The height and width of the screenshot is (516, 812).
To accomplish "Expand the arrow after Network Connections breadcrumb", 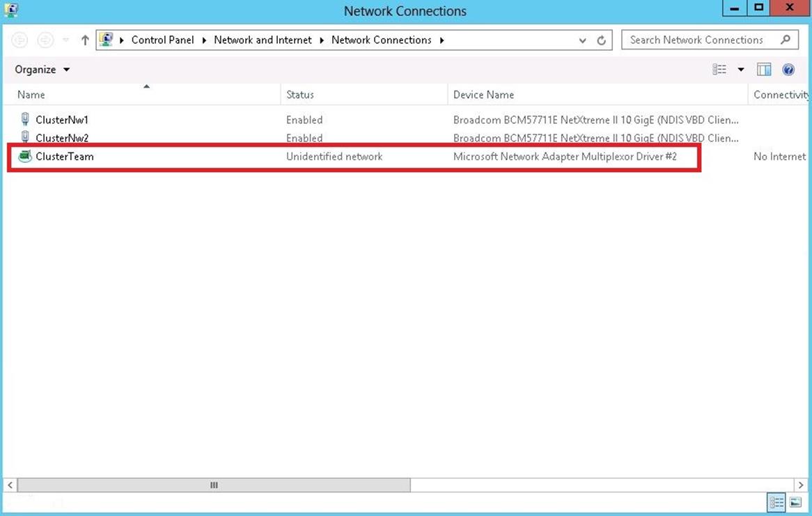I will [x=442, y=40].
